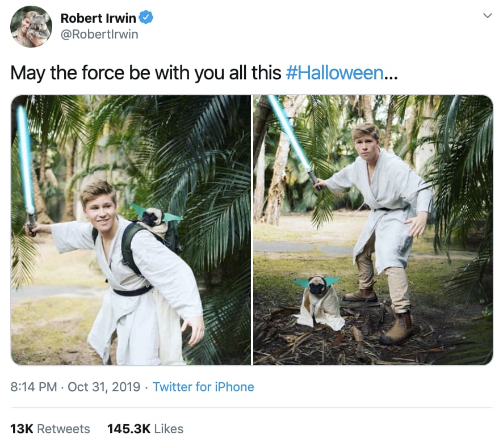This screenshot has width=503, height=448.
Task: Open the @RobertIrwin handle link
Action: 99,35
